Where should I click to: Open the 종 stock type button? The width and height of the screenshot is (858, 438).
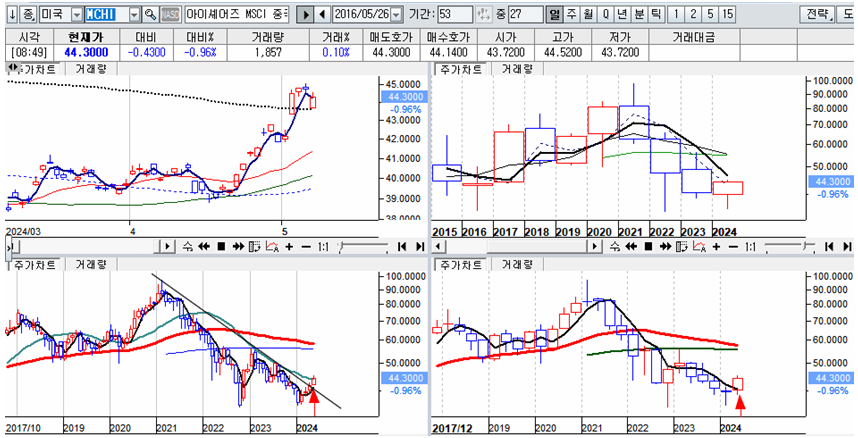pyautogui.click(x=27, y=14)
